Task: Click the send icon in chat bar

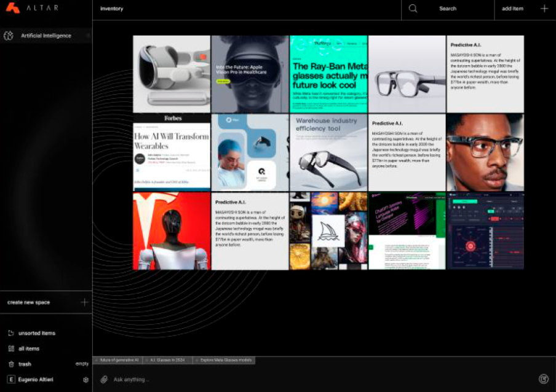Action: pyautogui.click(x=543, y=379)
